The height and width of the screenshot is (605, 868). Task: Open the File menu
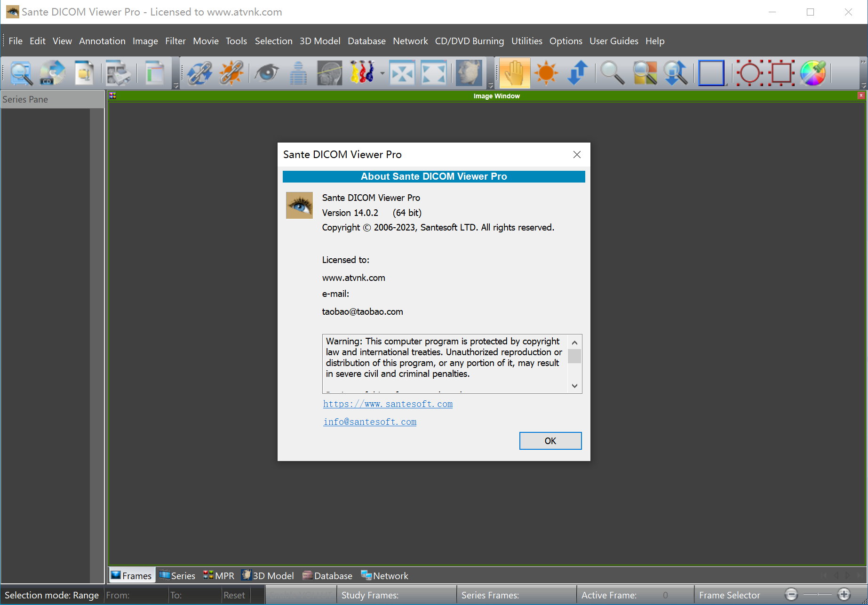pos(16,41)
